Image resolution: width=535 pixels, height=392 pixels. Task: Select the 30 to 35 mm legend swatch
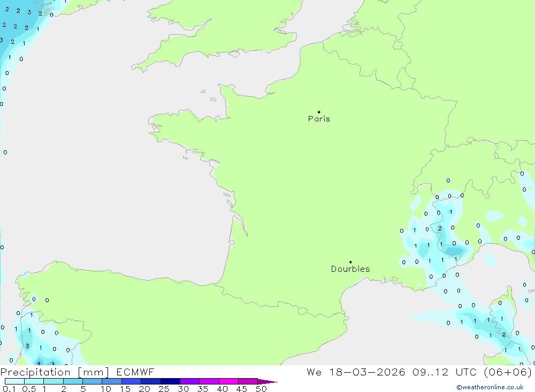click(190, 381)
